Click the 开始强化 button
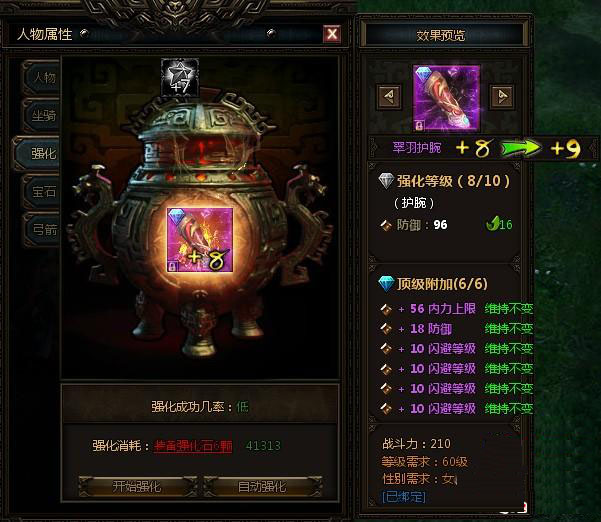 coord(137,486)
